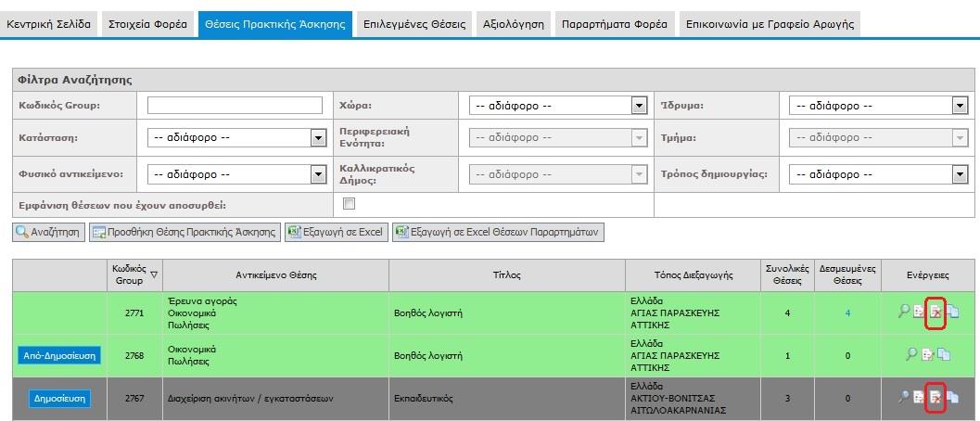Click ΑΚΤΙΟΥ-ΒΟΝΙΤΣΑΣ location text
The width and height of the screenshot is (980, 421).
click(x=673, y=398)
